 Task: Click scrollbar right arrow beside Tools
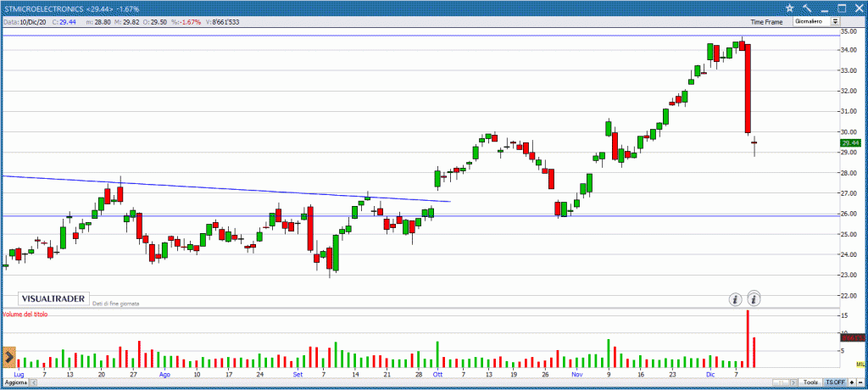point(795,382)
